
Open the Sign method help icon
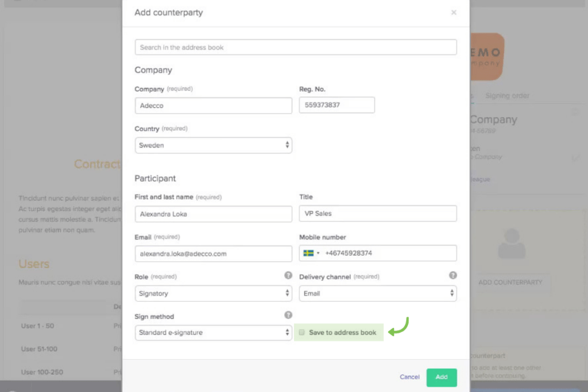click(x=288, y=315)
